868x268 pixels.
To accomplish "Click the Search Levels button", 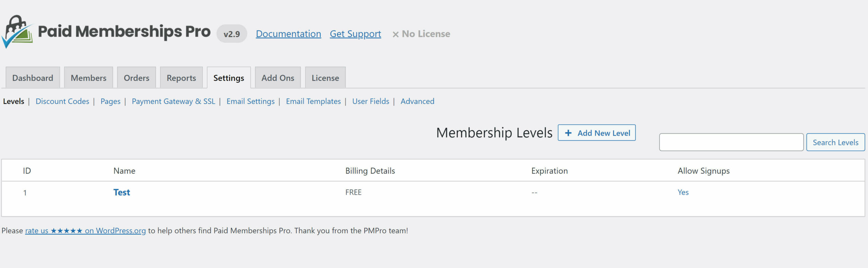I will 835,142.
